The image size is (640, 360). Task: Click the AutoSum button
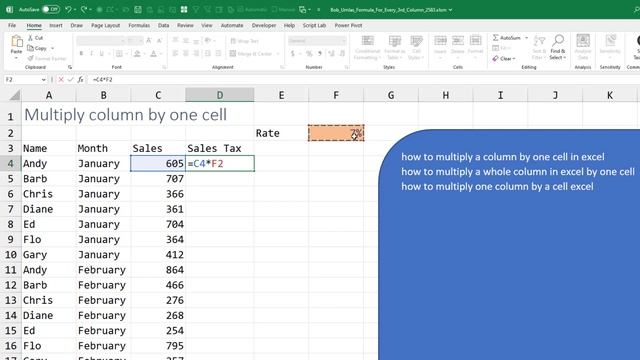tap(507, 38)
